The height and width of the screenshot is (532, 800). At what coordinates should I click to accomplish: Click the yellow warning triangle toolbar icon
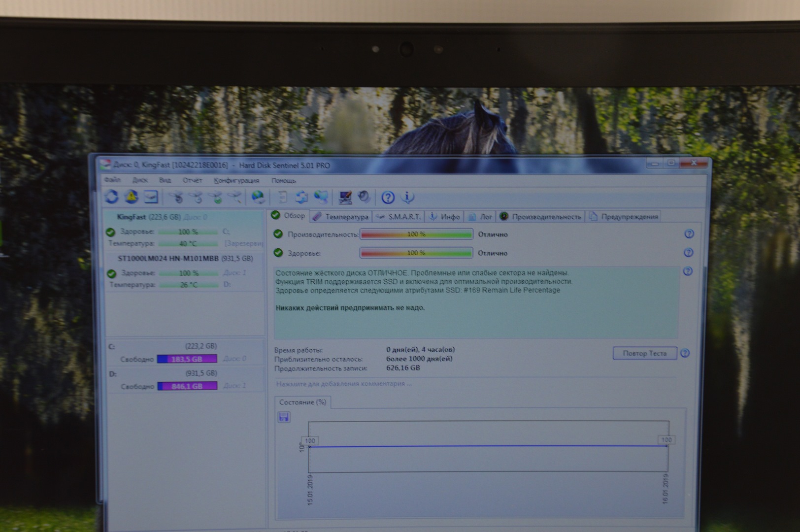(131, 197)
